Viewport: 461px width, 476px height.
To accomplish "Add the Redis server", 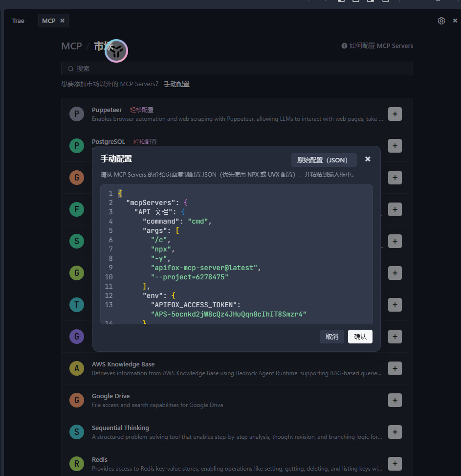I will click(x=395, y=464).
